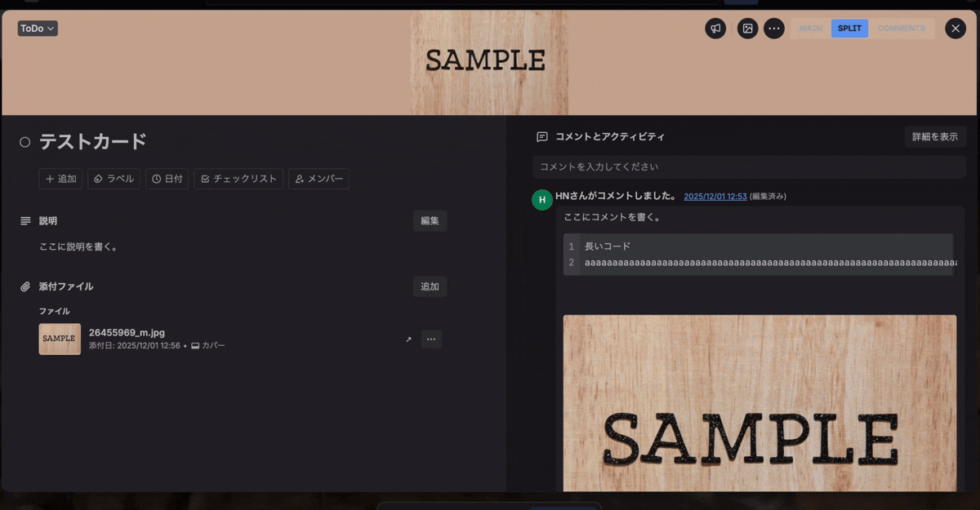980x510 pixels.
Task: Open the ellipsis menu beside the attached file
Action: coord(431,339)
